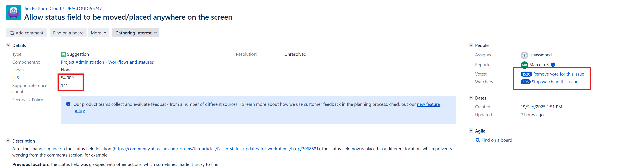The height and width of the screenshot is (168, 644).
Task: Click the magnifier icon beside Find on a board
Action: coord(478,140)
